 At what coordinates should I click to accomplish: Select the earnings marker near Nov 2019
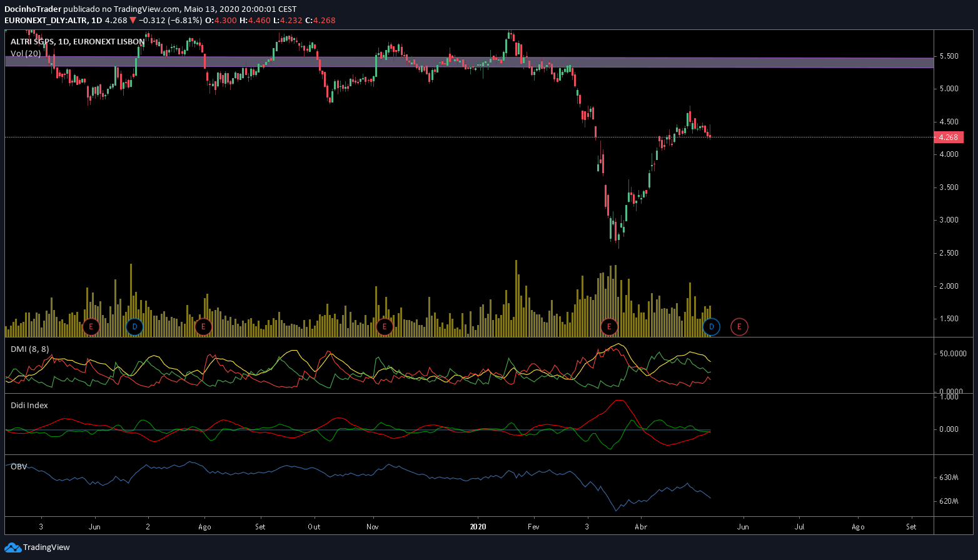(x=385, y=326)
